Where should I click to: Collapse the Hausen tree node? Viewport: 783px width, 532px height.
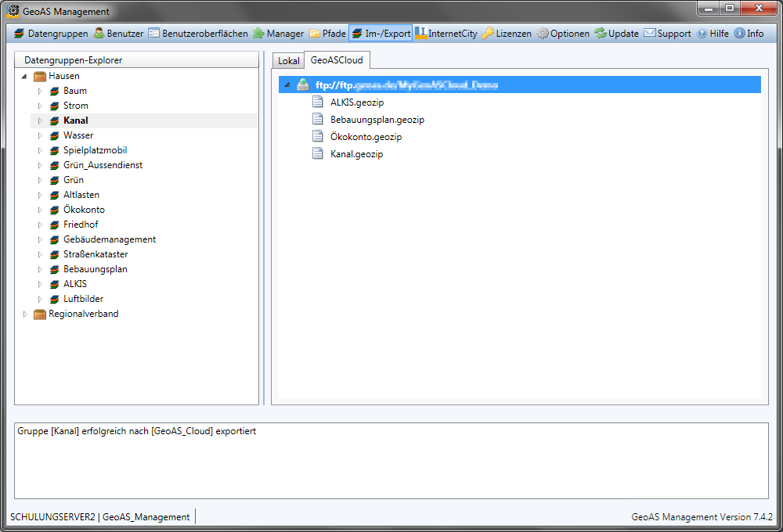point(24,77)
